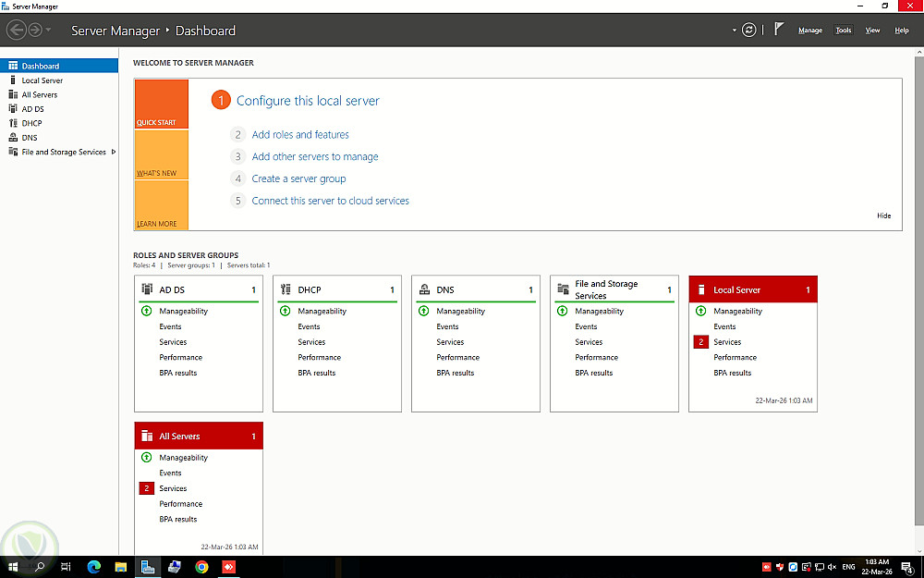Click red Services alert badge in Local Server
The width and height of the screenshot is (924, 578).
coord(700,341)
